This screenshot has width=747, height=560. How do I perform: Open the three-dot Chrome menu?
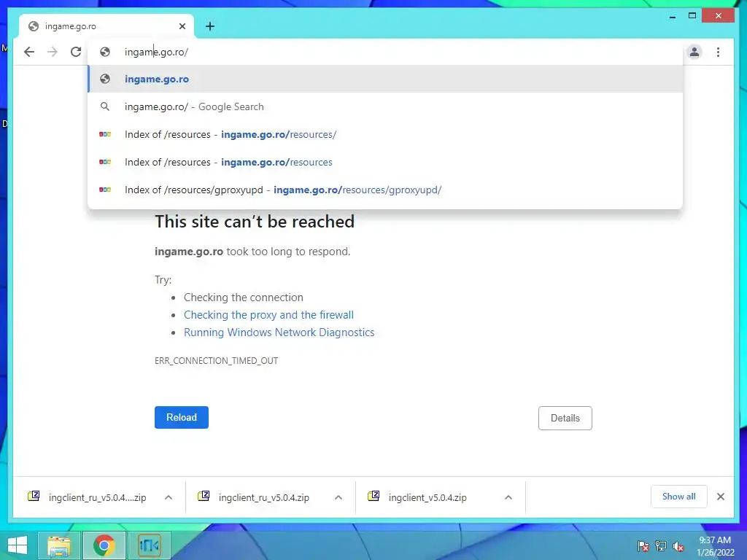pyautogui.click(x=718, y=52)
